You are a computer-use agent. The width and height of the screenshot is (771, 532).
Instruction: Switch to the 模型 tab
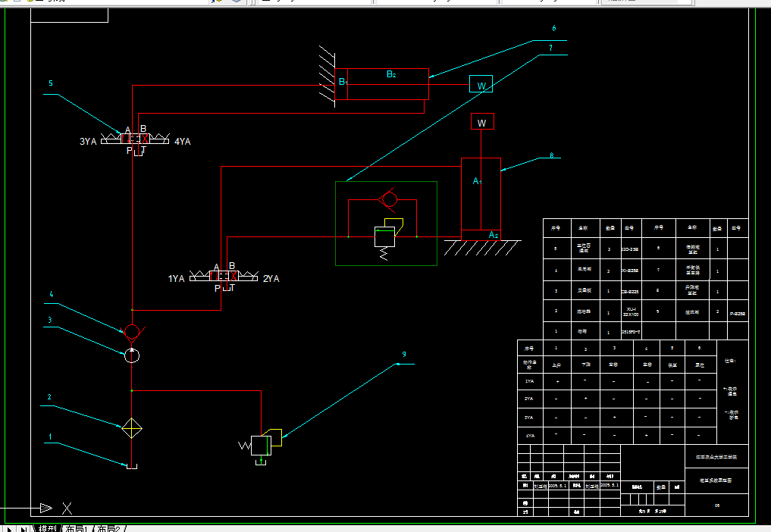click(x=48, y=529)
